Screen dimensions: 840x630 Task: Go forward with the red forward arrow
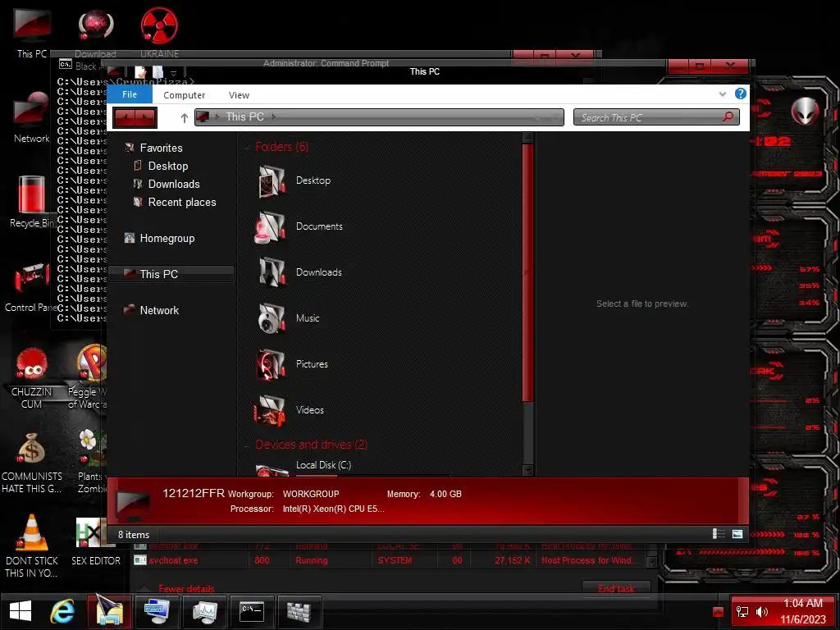pyautogui.click(x=145, y=117)
